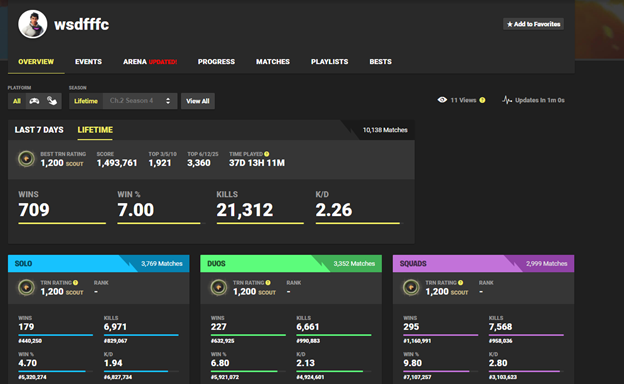Switch to the Playlists tab
The image size is (624, 384).
[330, 62]
